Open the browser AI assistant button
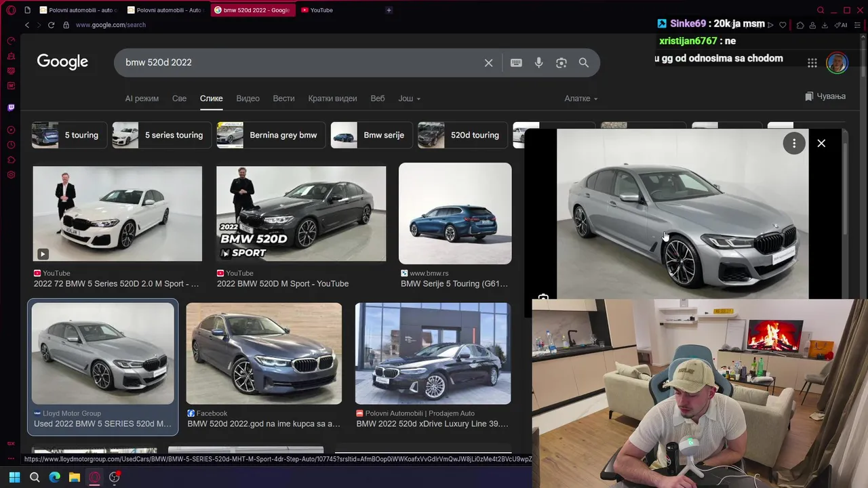Viewport: 868px width, 488px height. tap(841, 25)
